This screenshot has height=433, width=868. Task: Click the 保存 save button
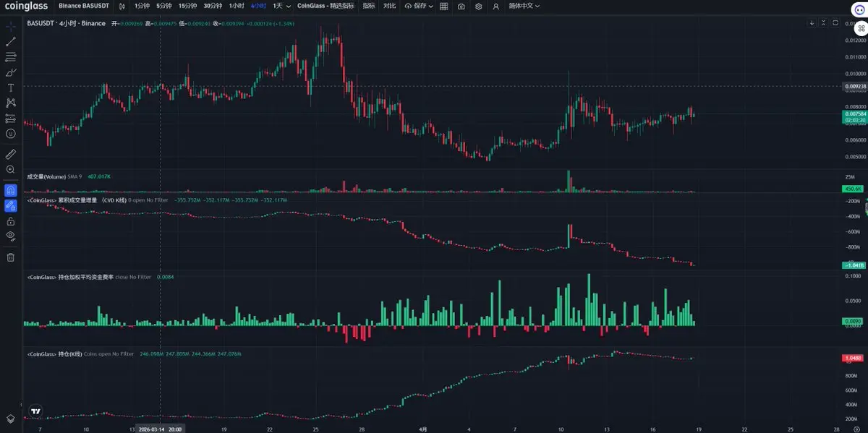[x=416, y=6]
